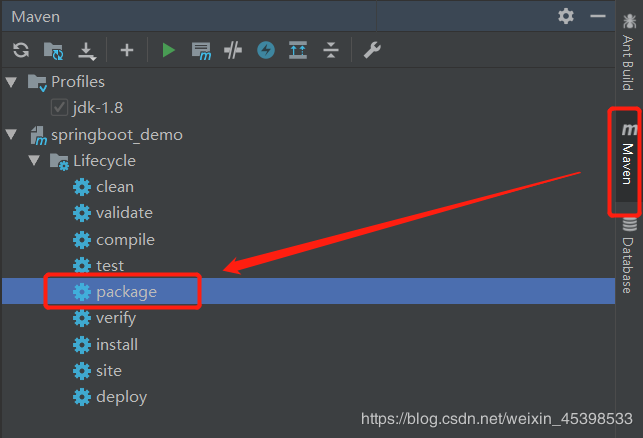Image resolution: width=643 pixels, height=438 pixels.
Task: Select the Profiles folder item
Action: tap(66, 82)
